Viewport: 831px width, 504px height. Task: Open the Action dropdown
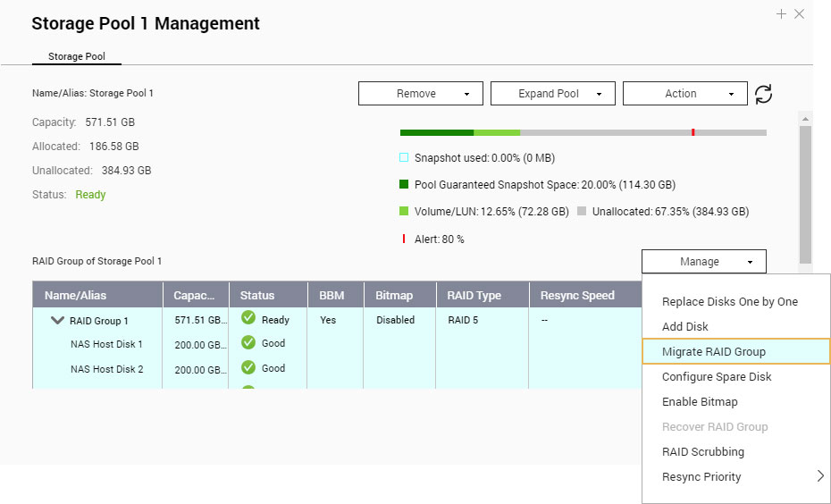coord(684,94)
